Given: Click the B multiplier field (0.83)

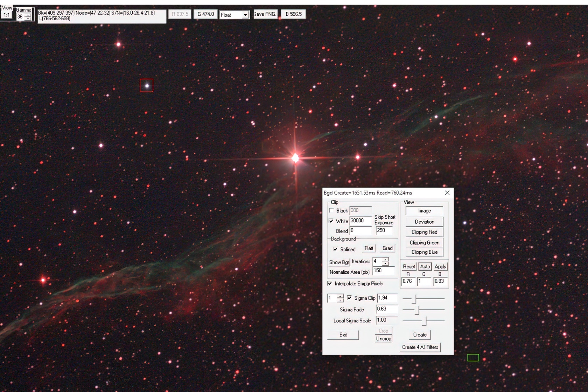Looking at the screenshot, I should [440, 281].
